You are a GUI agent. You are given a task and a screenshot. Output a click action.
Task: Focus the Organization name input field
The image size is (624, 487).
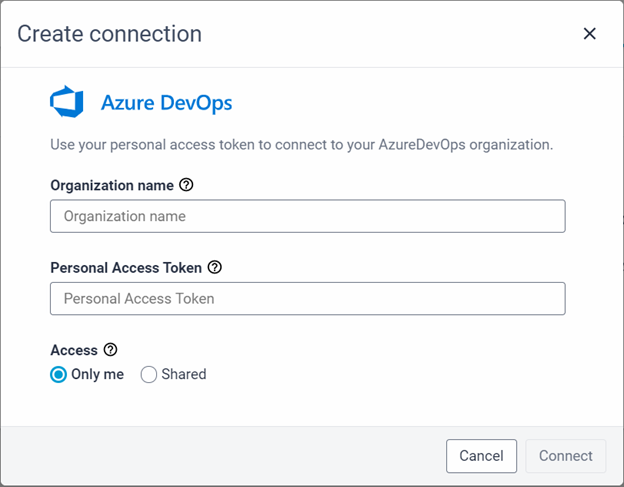point(308,216)
